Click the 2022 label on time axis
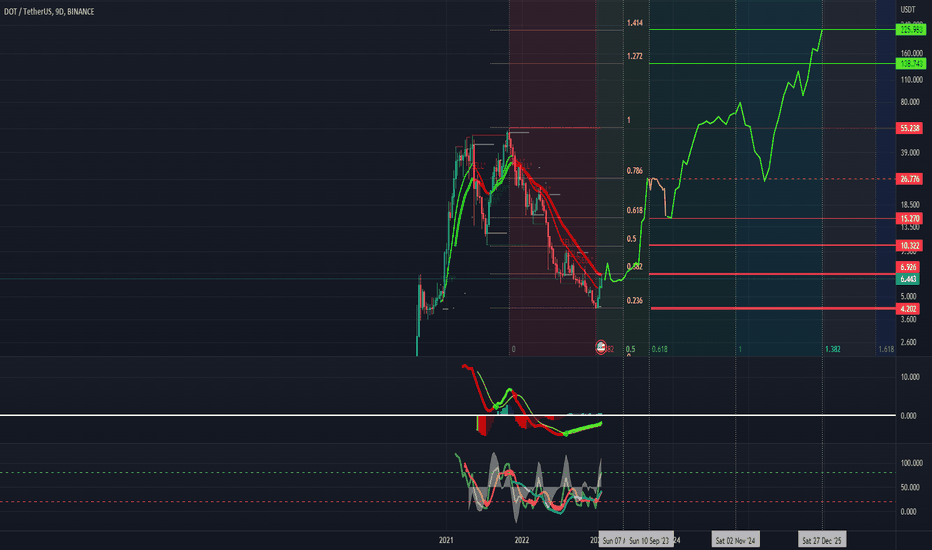 521,540
